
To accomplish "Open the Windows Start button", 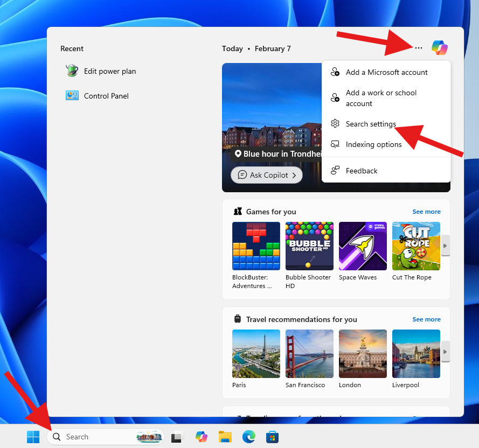I will point(33,437).
